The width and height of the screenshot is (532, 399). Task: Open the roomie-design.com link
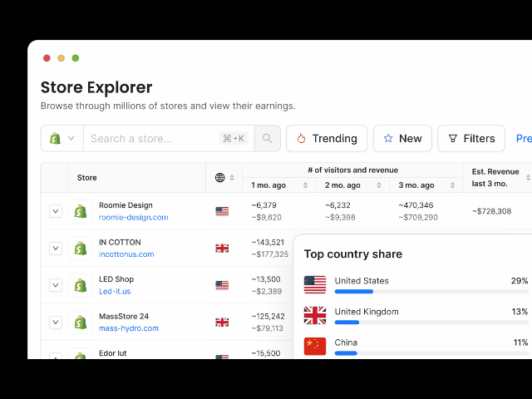coord(133,218)
